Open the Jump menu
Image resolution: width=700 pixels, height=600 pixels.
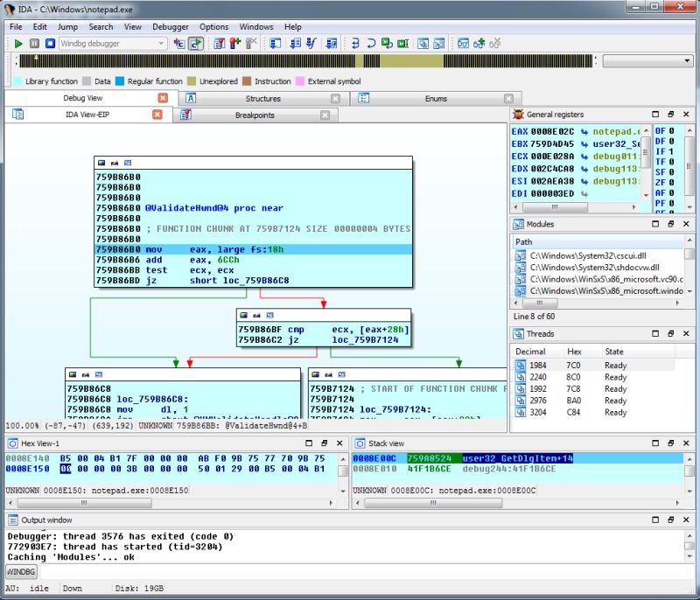tap(67, 27)
